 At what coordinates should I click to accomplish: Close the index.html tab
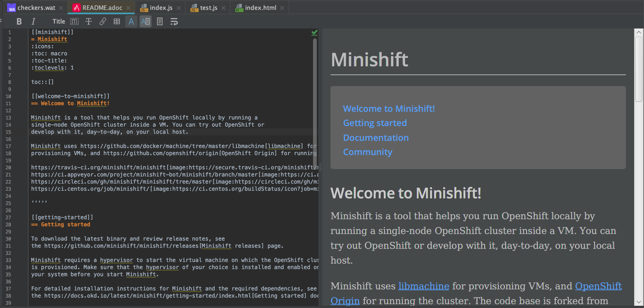click(282, 8)
